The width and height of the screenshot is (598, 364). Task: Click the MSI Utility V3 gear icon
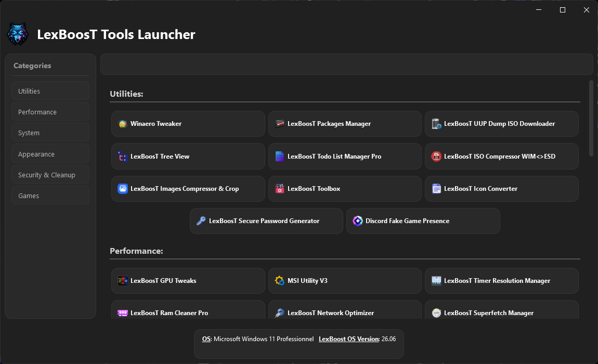(280, 281)
